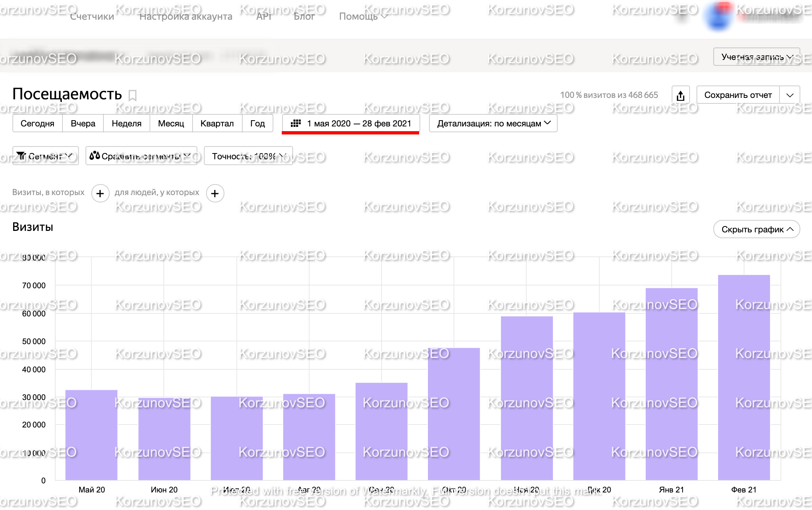Expand Детализация: по месяцам dropdown
Screen dimensions: 812x510
coord(493,123)
